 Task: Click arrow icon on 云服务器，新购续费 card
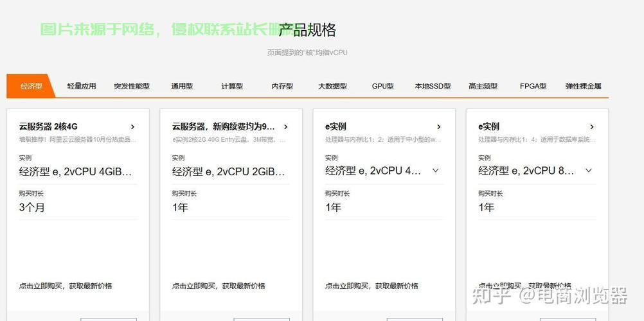pyautogui.click(x=285, y=127)
